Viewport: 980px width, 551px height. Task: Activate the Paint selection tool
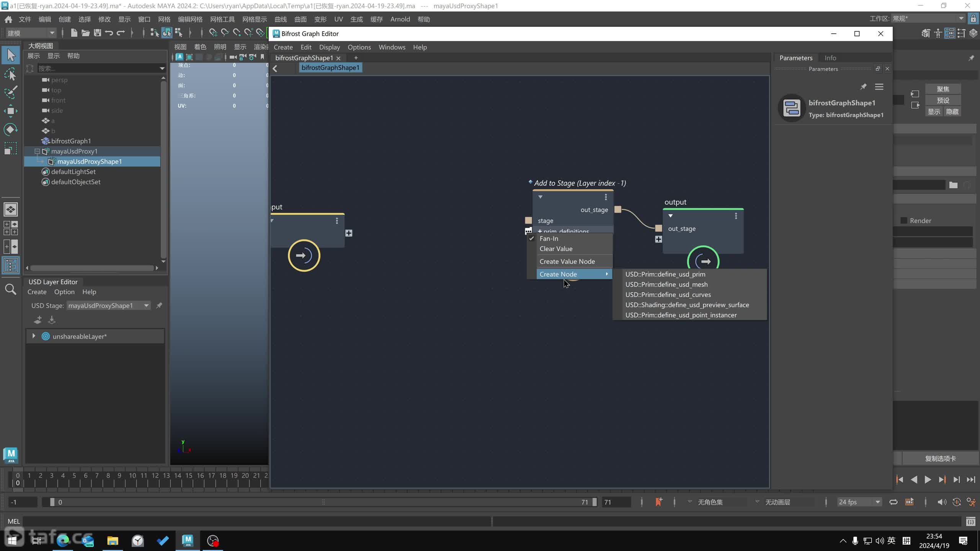[x=11, y=93]
